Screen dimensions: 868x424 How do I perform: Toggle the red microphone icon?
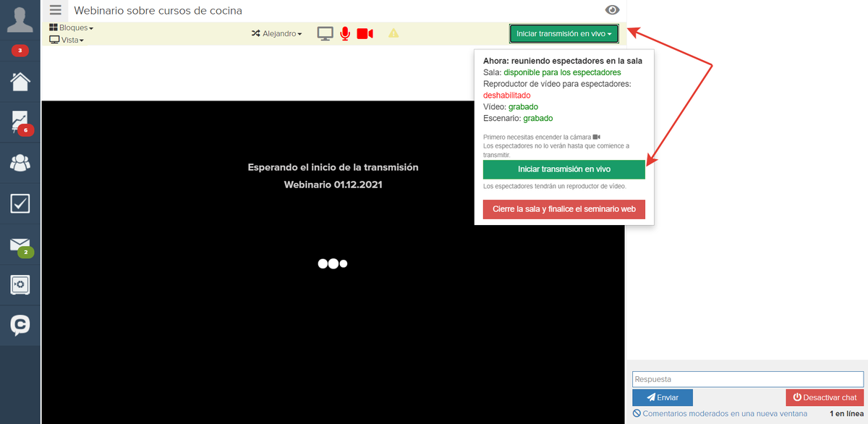coord(345,33)
